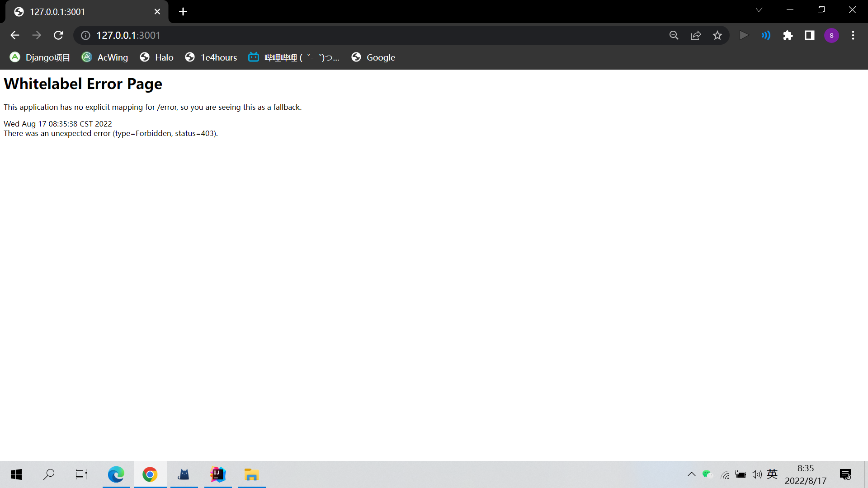Toggle the browser side panel

(810, 35)
